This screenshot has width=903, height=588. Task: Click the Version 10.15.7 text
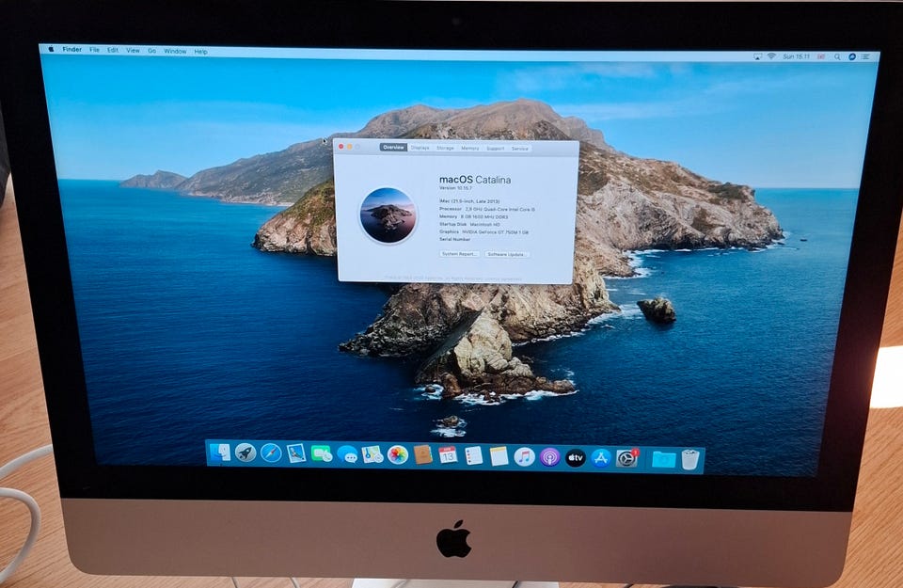click(x=455, y=188)
